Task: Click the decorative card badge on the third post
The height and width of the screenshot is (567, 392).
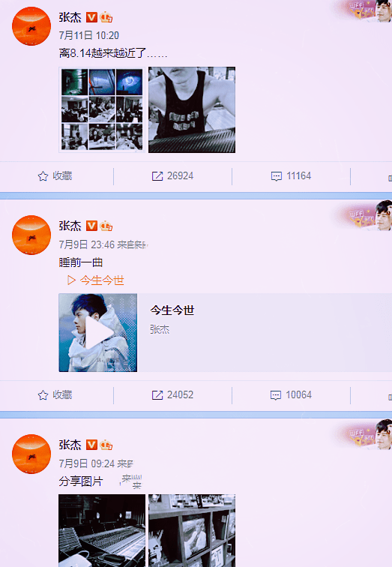Action: tap(363, 434)
